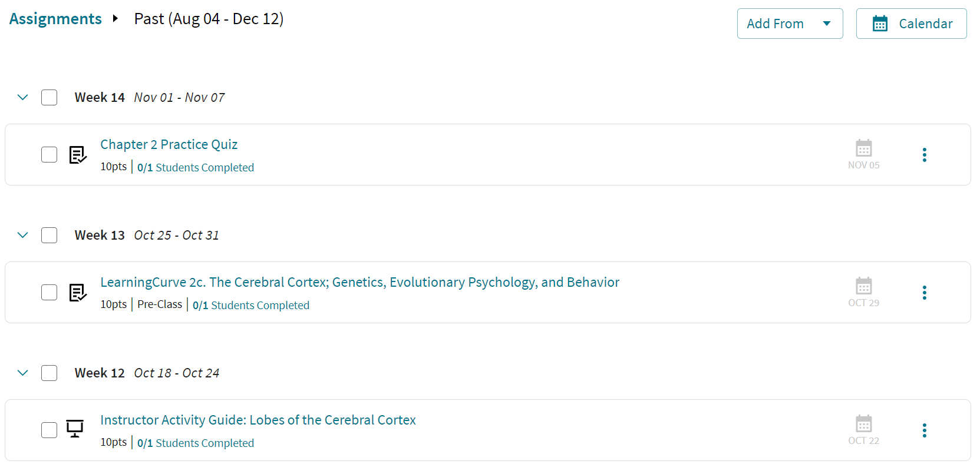Open the Calendar view icon in the header
980x464 pixels.
tap(880, 23)
